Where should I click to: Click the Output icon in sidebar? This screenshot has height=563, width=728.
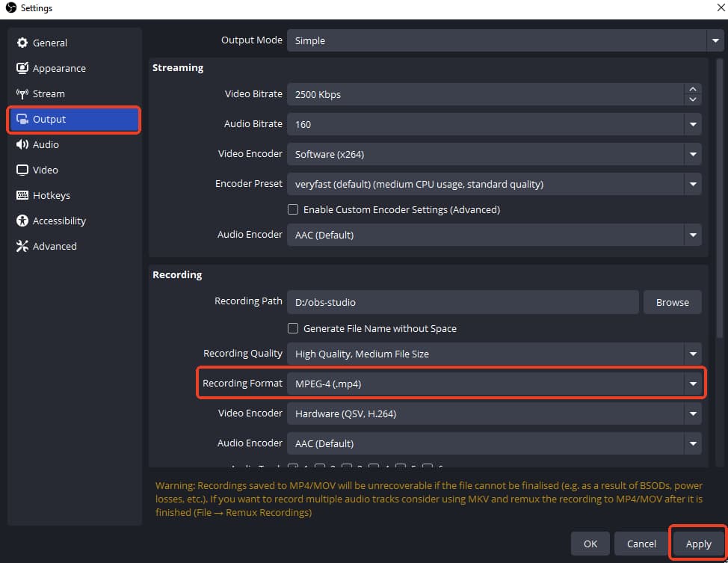[x=22, y=119]
